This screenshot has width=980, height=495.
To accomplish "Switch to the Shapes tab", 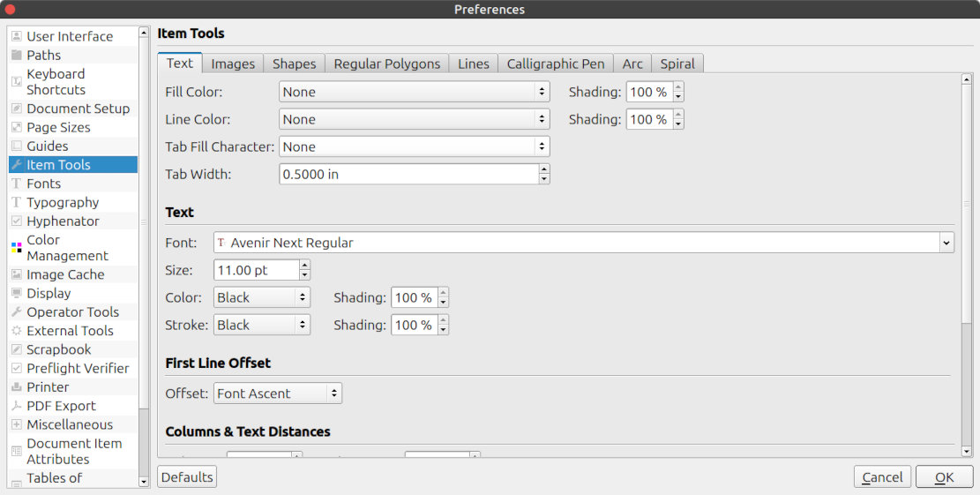I will 294,64.
